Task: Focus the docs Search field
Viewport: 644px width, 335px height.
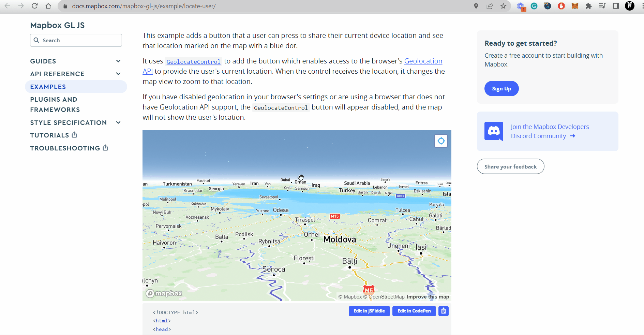Action: [x=76, y=40]
